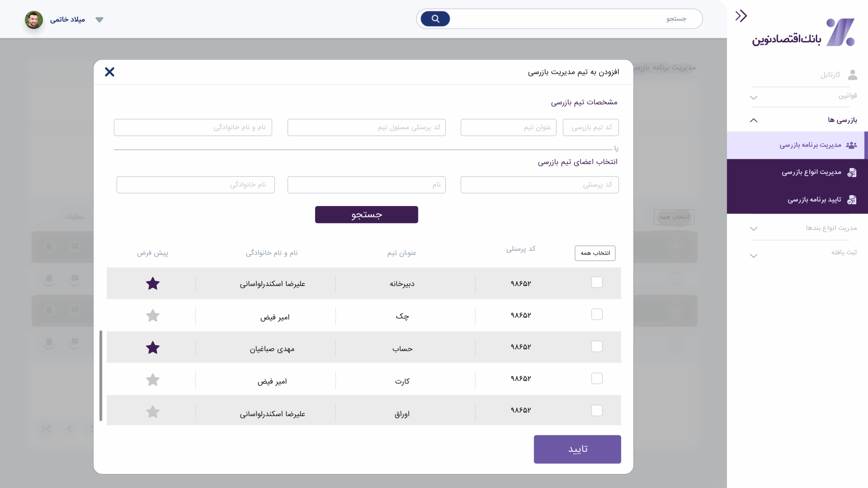Set default star on چک team row
868x488 pixels.
tap(153, 316)
